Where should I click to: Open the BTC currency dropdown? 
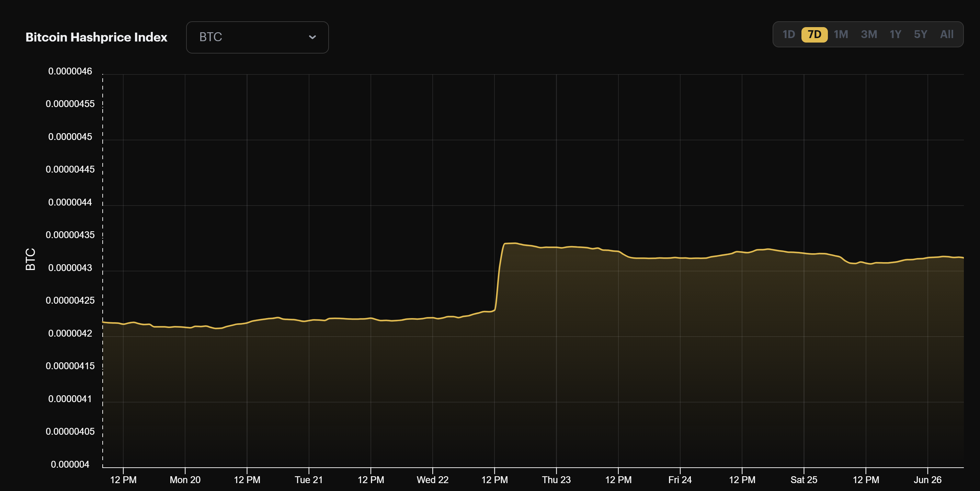[257, 37]
